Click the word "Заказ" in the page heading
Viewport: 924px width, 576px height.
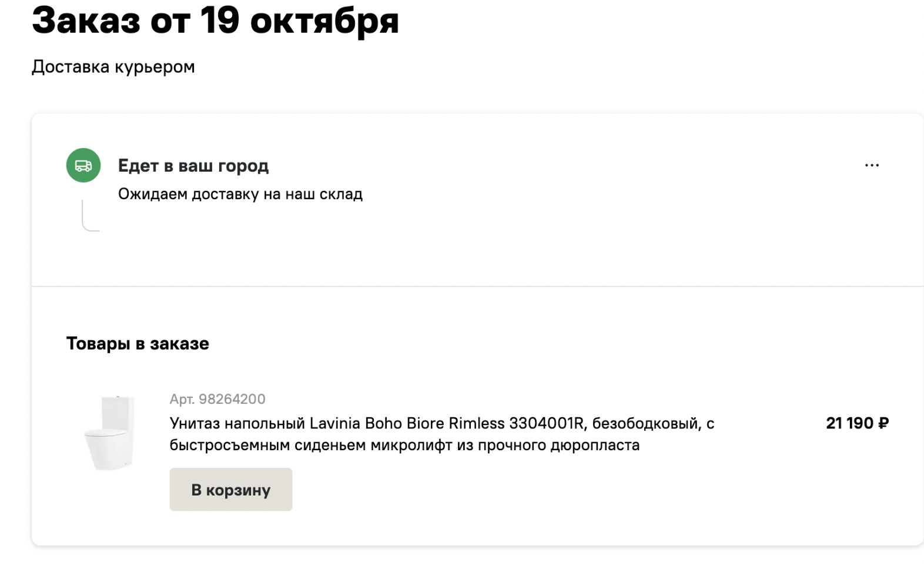click(86, 21)
